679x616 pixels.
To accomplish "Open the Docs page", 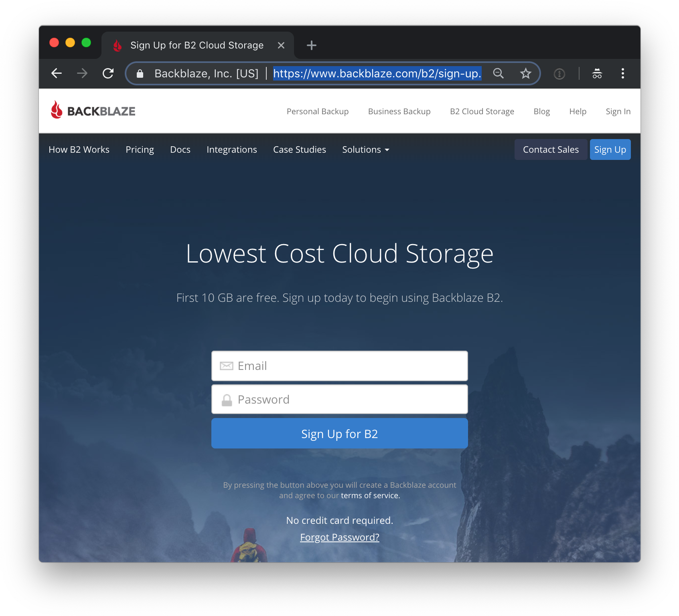I will tap(180, 149).
